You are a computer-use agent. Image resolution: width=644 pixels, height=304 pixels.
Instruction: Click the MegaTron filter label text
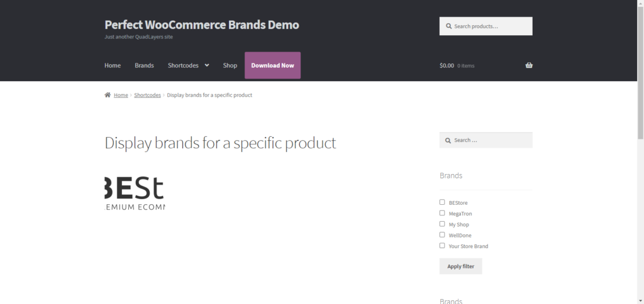pyautogui.click(x=460, y=214)
